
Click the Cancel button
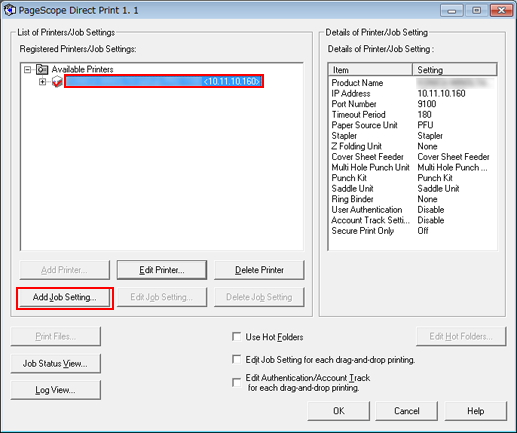point(407,411)
